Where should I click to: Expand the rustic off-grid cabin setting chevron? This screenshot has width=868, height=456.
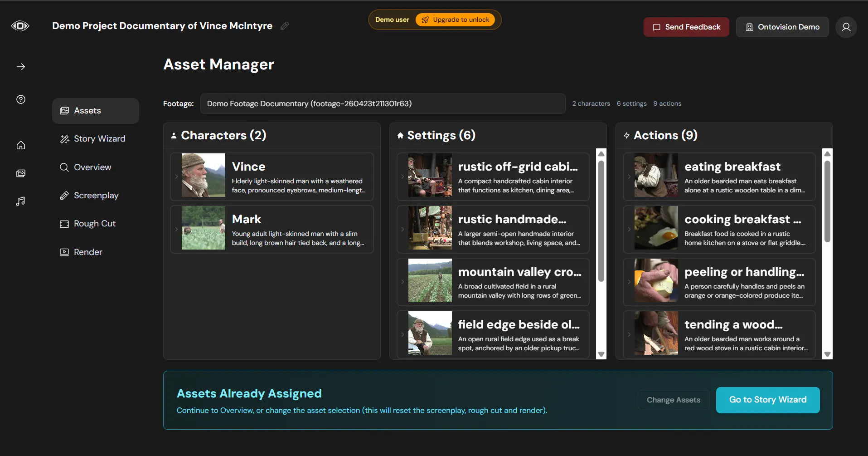point(402,177)
